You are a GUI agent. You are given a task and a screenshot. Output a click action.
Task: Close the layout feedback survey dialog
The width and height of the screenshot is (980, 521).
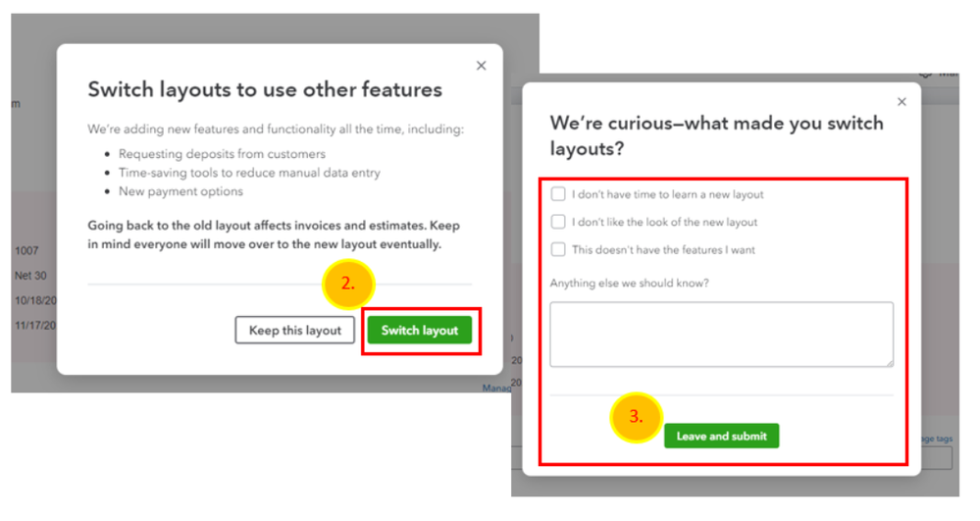[902, 102]
